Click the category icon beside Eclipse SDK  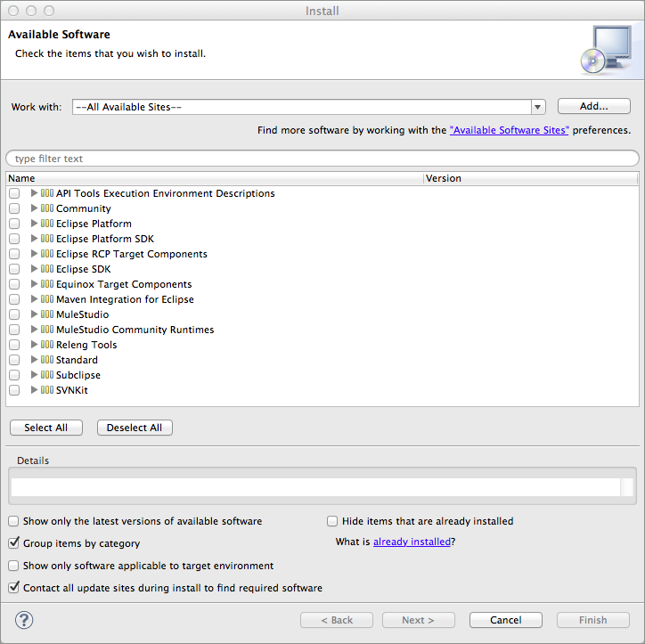point(47,268)
